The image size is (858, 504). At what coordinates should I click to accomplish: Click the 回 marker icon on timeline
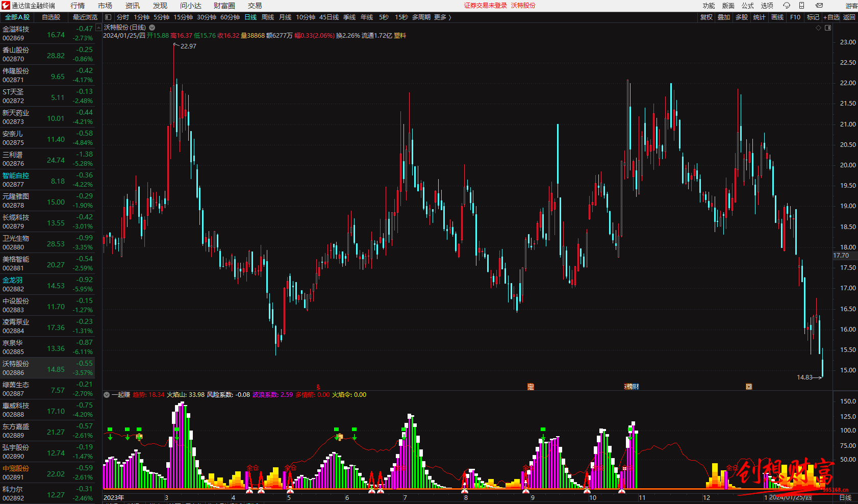click(x=749, y=387)
